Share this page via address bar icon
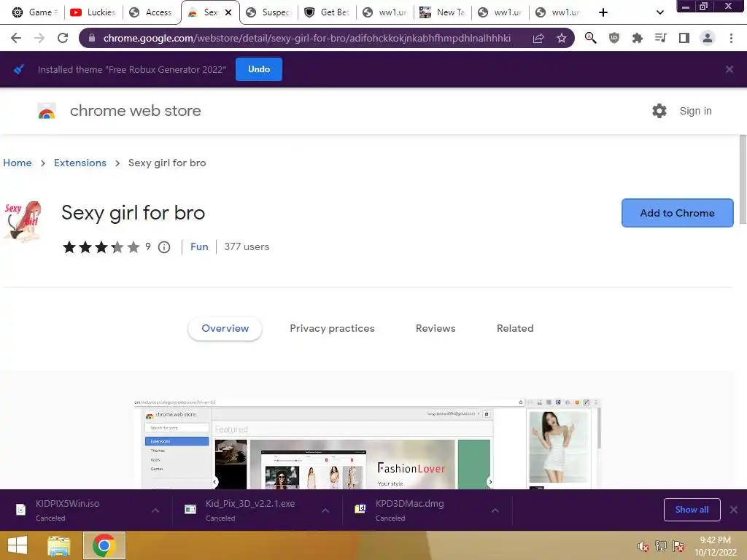747x560 pixels. (x=538, y=38)
